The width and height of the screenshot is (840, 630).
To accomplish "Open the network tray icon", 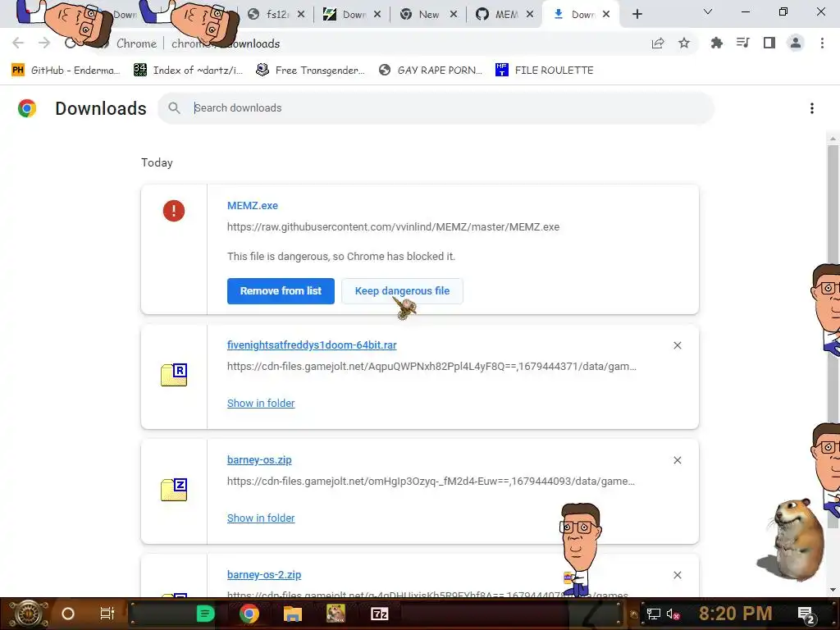I will (x=654, y=614).
